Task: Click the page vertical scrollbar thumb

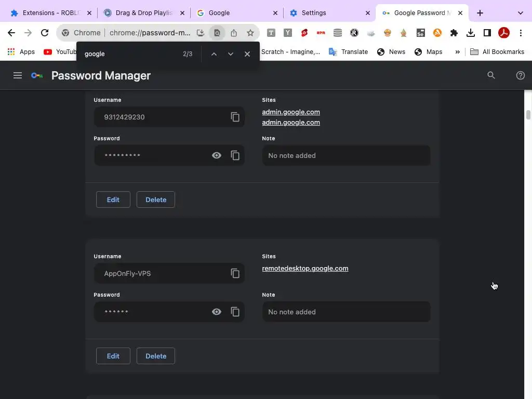Action: pos(528,115)
